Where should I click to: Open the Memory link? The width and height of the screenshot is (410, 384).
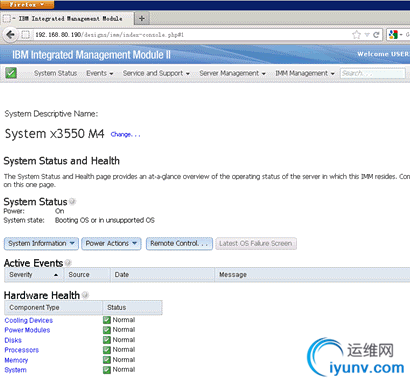[16, 360]
